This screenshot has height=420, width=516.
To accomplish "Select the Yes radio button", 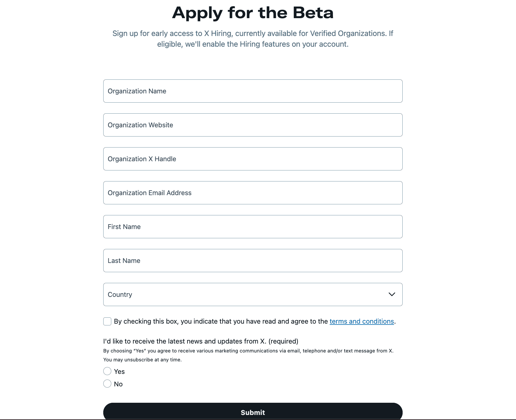I will [x=107, y=371].
